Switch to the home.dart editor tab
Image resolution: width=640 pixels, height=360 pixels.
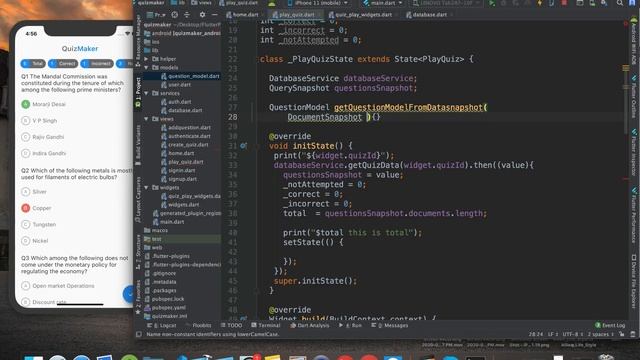click(x=242, y=15)
